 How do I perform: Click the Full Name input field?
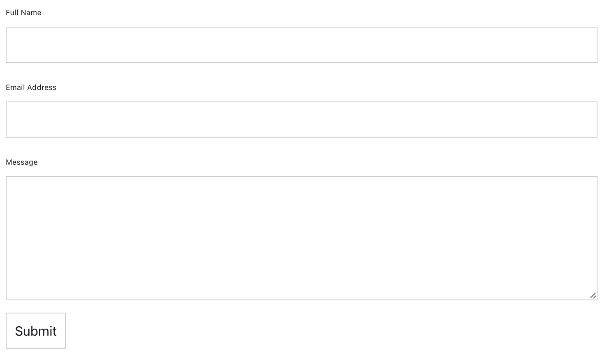[x=302, y=45]
